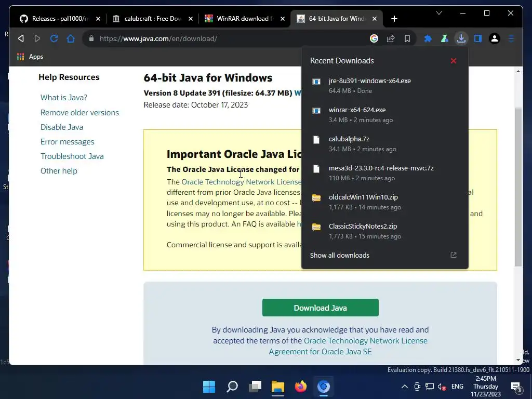The height and width of the screenshot is (399, 532).
Task: Click the scrollbar down arrow
Action: coord(518,360)
